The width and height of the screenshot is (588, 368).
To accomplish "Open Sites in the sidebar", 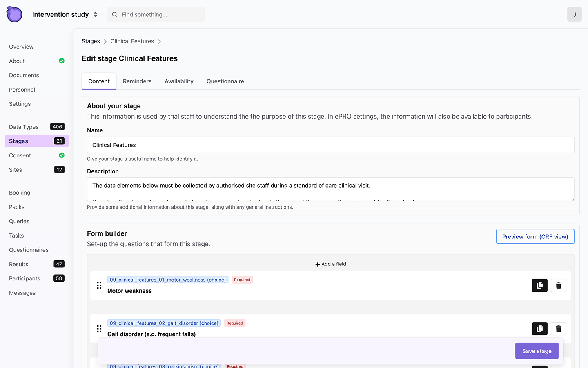I will click(x=16, y=170).
